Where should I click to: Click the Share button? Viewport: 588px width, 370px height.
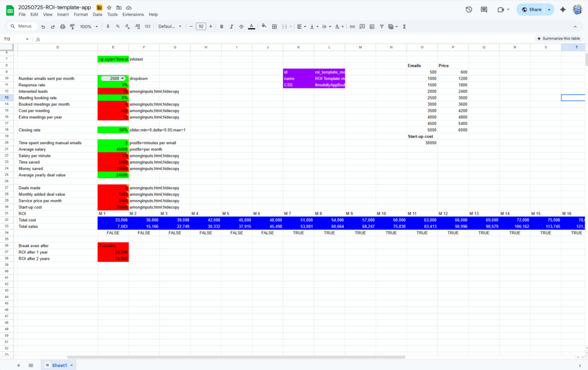(x=531, y=10)
